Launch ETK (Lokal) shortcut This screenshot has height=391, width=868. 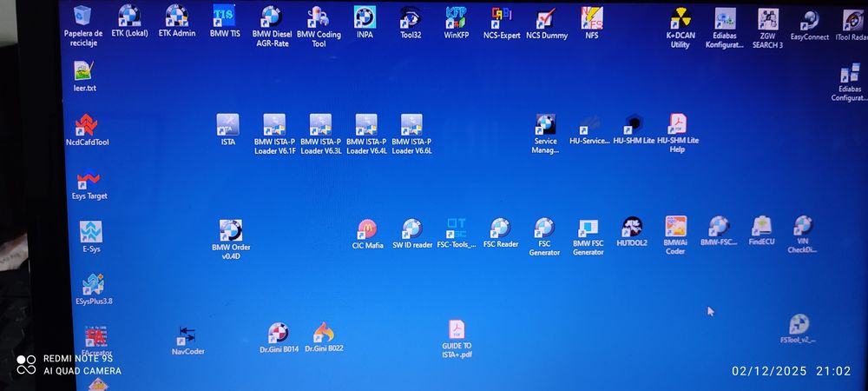(x=129, y=22)
